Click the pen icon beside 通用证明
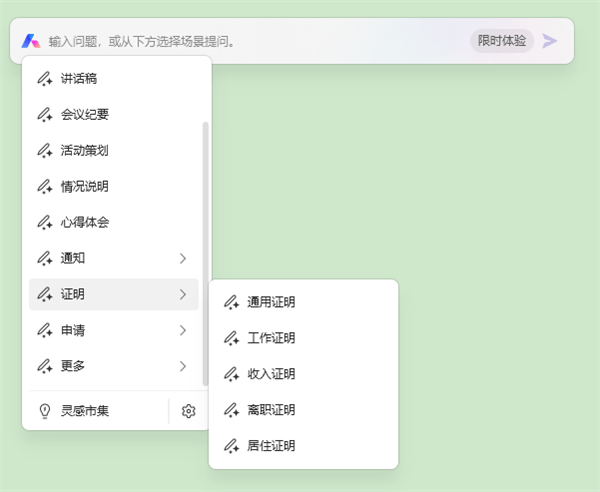600x492 pixels. click(231, 302)
